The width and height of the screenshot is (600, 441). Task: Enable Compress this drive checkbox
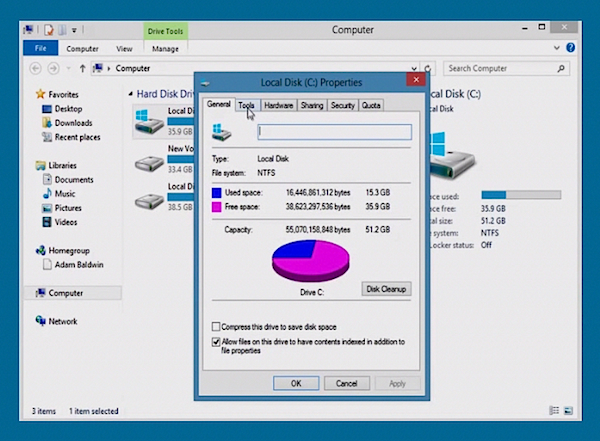click(216, 327)
